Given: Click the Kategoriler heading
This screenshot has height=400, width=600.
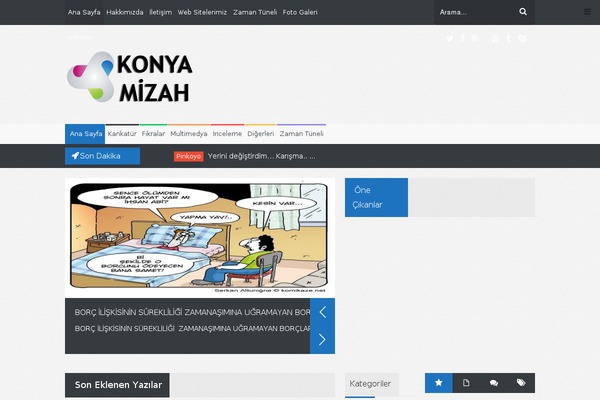Looking at the screenshot, I should [x=370, y=384].
